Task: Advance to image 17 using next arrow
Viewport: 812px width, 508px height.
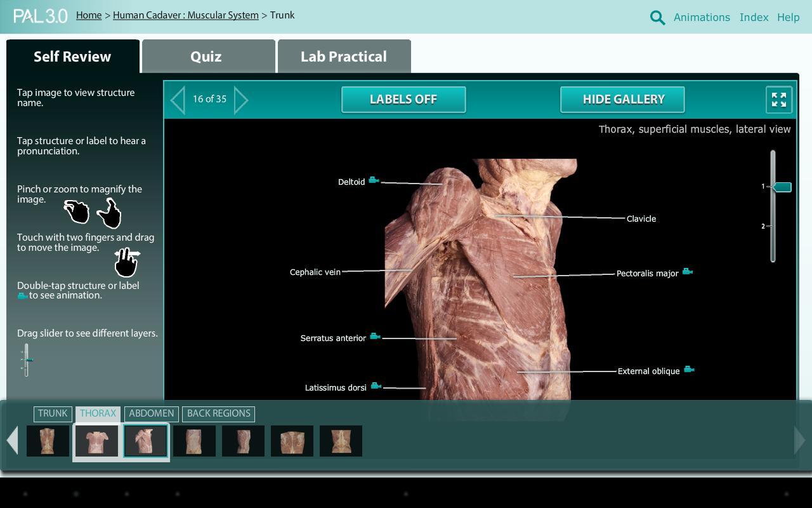Action: [242, 99]
